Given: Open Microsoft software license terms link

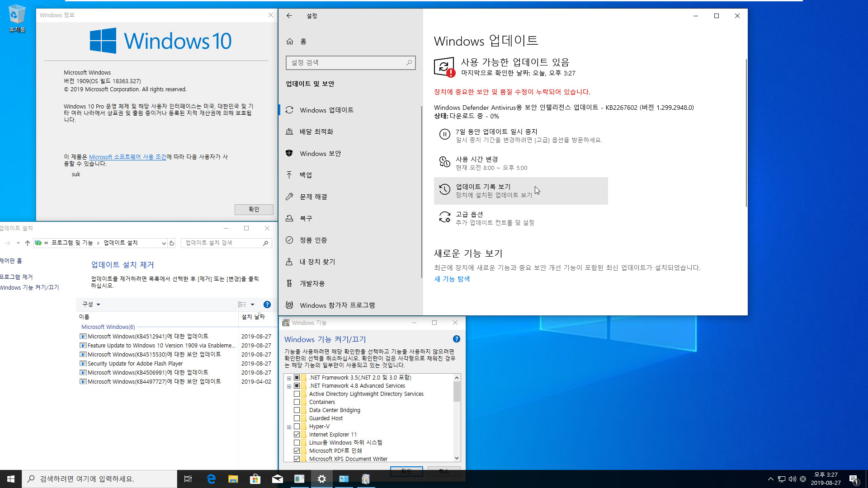Looking at the screenshot, I should click(127, 157).
